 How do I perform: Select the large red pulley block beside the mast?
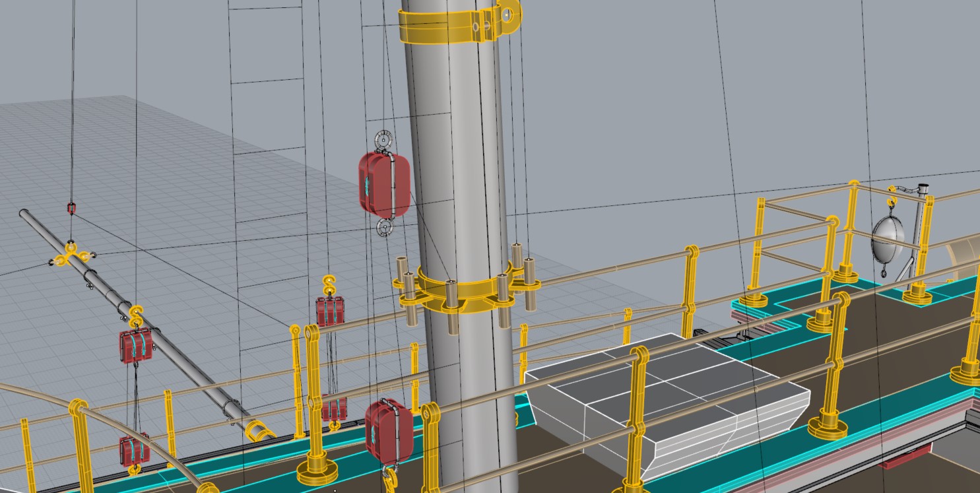[x=384, y=183]
